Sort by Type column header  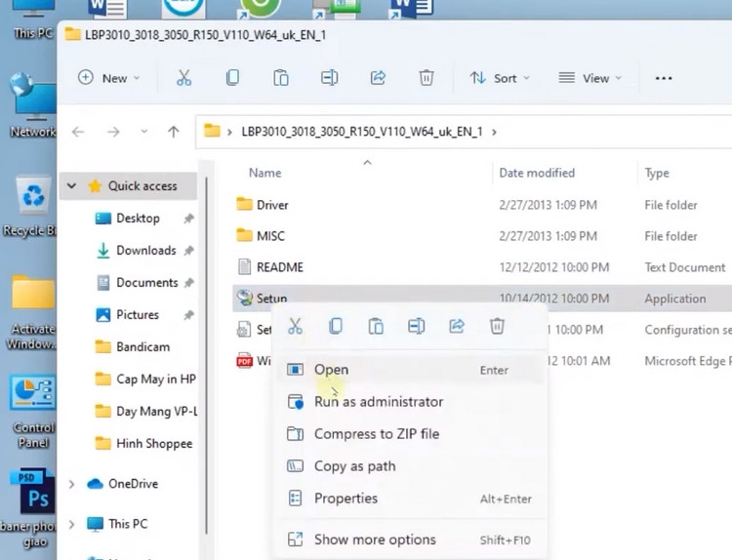pyautogui.click(x=657, y=173)
